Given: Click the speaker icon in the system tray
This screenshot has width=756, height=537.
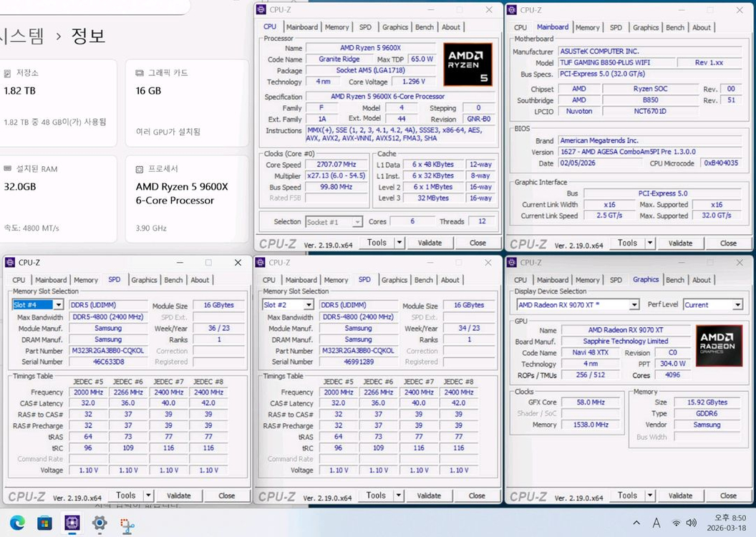Looking at the screenshot, I should (x=691, y=523).
